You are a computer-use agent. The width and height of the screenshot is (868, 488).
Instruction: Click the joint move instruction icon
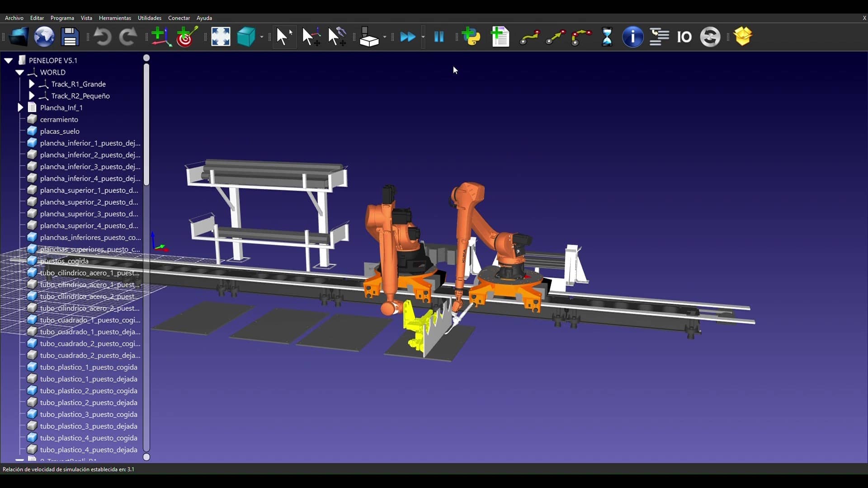(x=529, y=37)
